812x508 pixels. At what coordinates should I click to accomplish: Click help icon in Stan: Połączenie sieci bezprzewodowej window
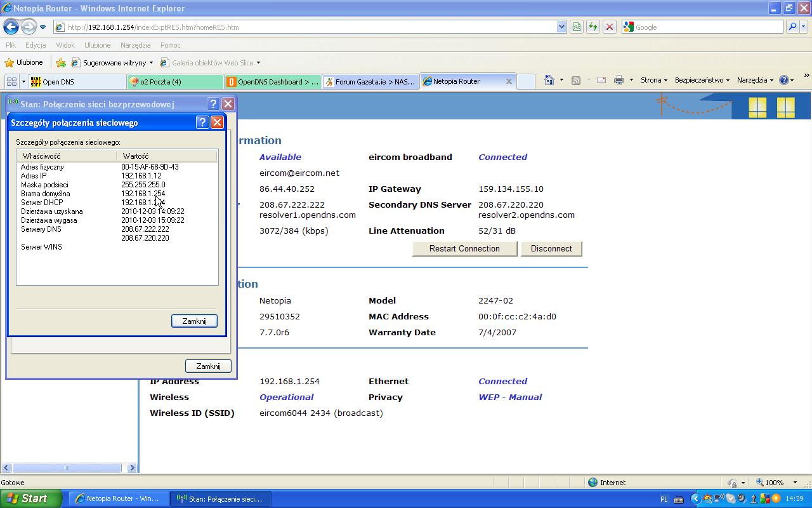(x=214, y=104)
